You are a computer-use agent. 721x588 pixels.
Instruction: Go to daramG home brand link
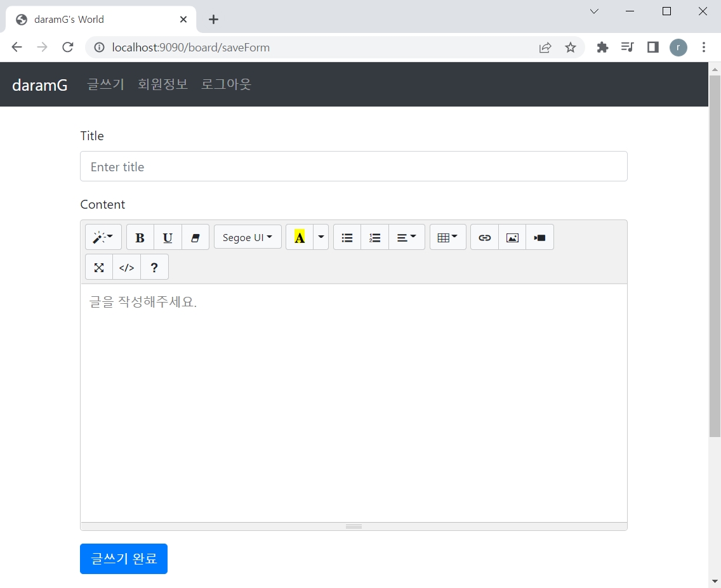[40, 85]
